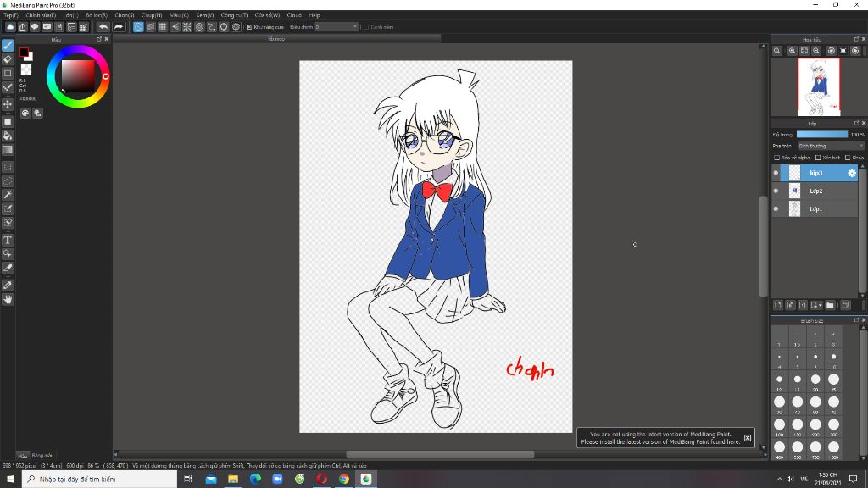Enable the grid snap icon
The height and width of the screenshot is (488, 868).
click(x=163, y=26)
